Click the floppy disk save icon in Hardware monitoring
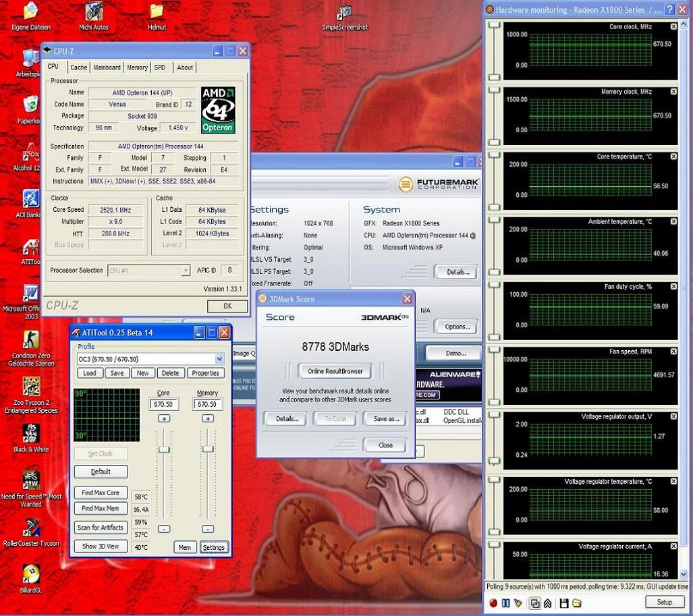The height and width of the screenshot is (616, 693). [x=564, y=603]
